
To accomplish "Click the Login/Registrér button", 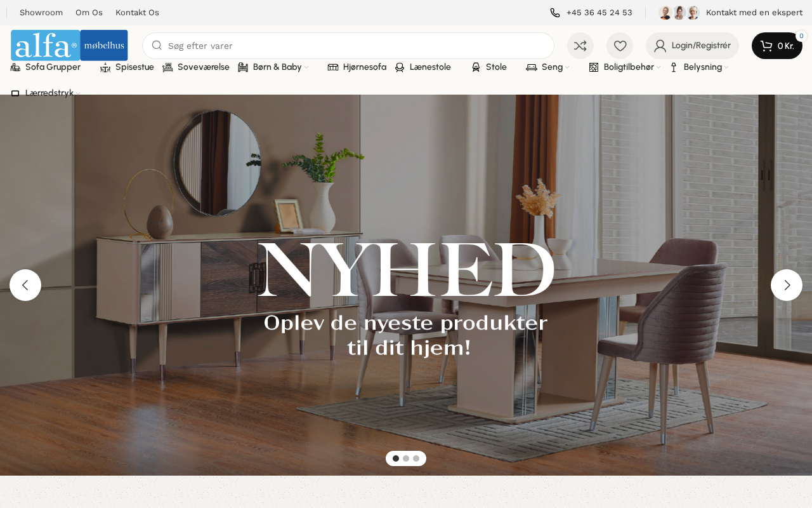I will [x=692, y=46].
